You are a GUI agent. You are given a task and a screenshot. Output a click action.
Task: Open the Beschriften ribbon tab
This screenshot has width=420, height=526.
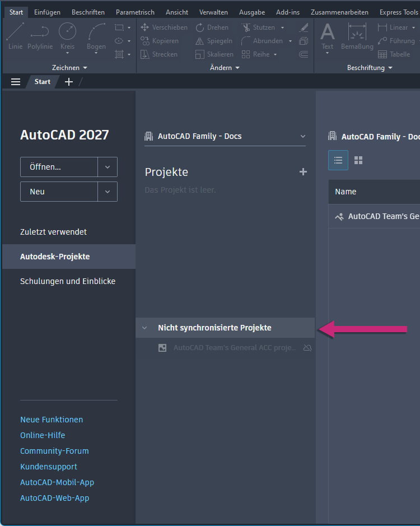[88, 12]
